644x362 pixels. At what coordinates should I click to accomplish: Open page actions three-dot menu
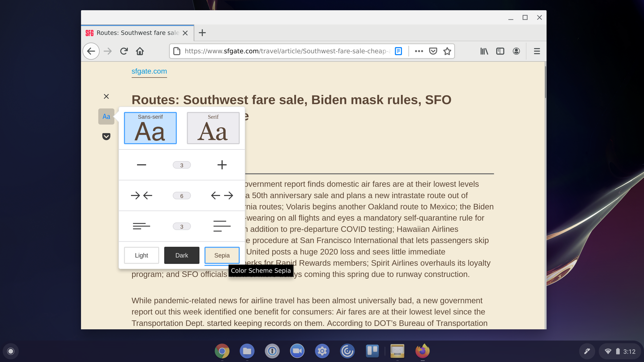(x=419, y=51)
